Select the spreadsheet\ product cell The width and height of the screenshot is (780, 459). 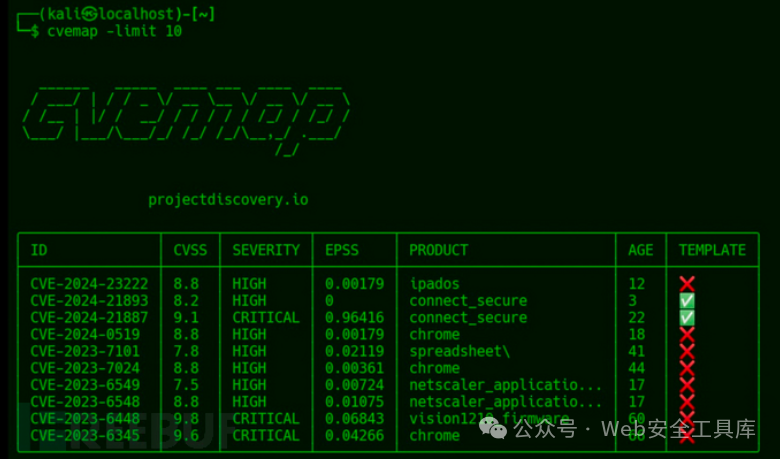[460, 352]
